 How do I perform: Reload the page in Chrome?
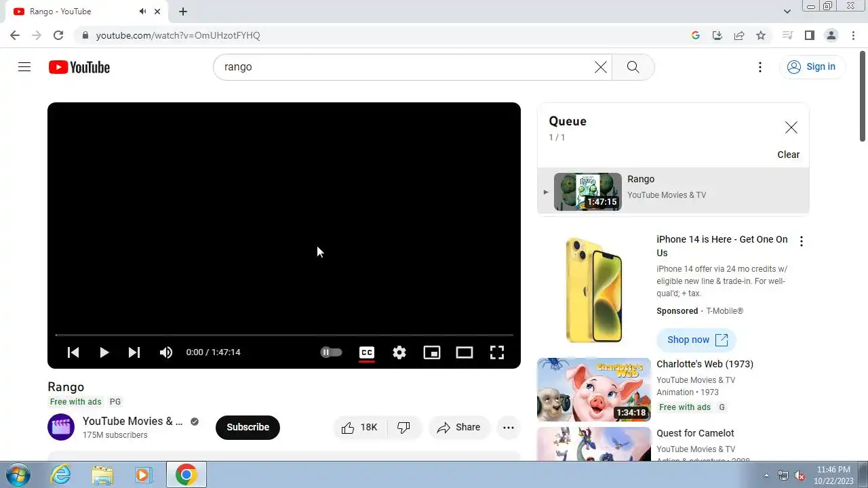(58, 35)
